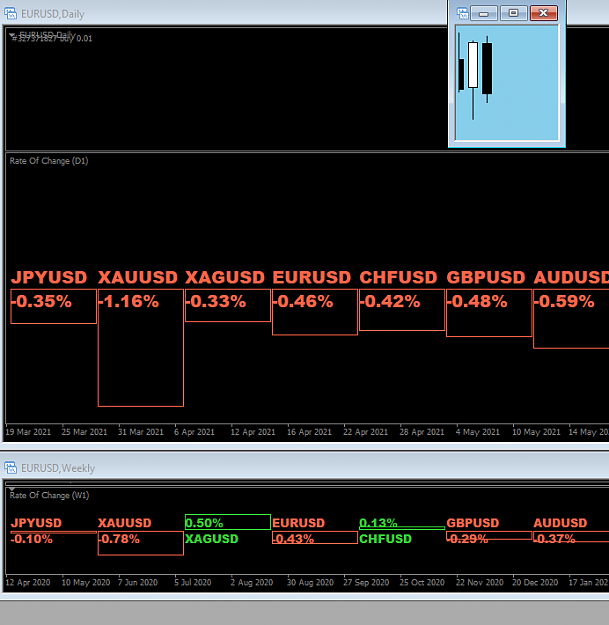Click XAUUSD label in the W1 panel
Screen dimensions: 609x625
click(x=125, y=523)
